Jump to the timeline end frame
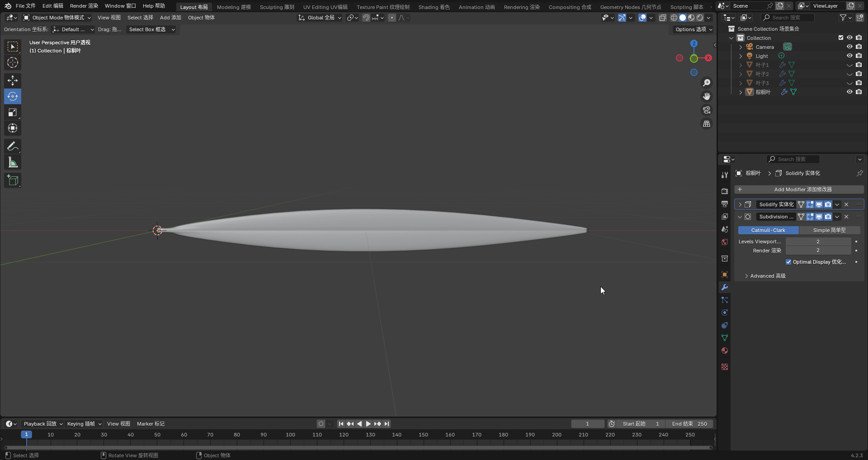Image resolution: width=868 pixels, height=460 pixels. pyautogui.click(x=387, y=424)
